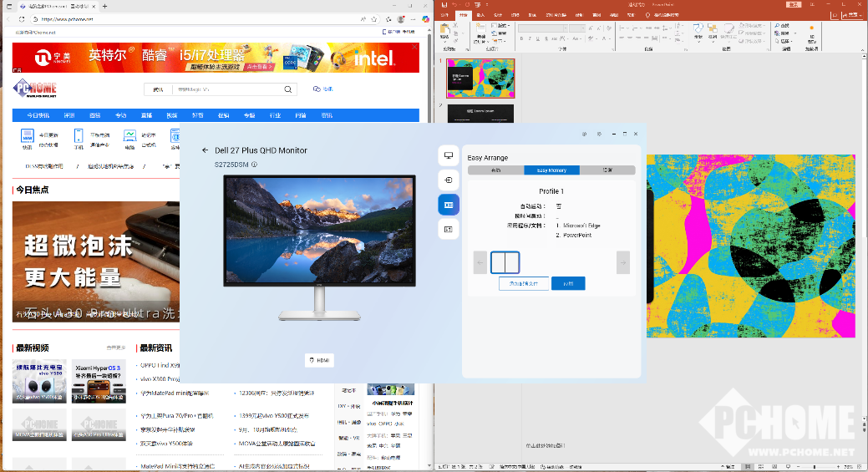
Task: Toggle Underline in PowerPoint font group
Action: pos(537,38)
